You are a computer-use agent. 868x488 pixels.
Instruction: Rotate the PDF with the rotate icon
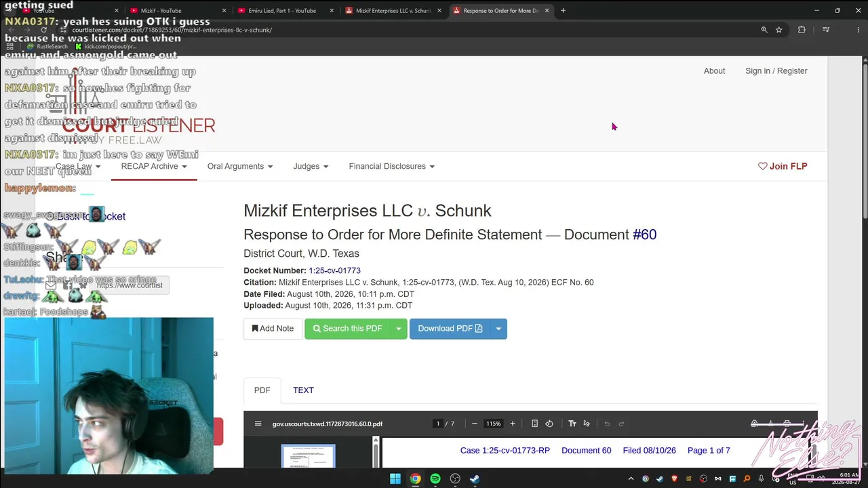pos(549,424)
